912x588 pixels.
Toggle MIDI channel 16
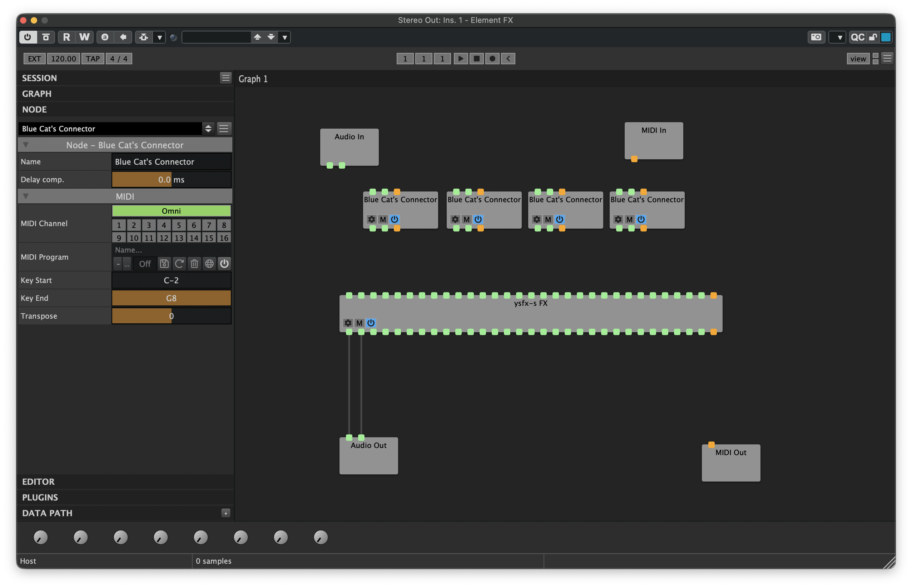pos(224,238)
